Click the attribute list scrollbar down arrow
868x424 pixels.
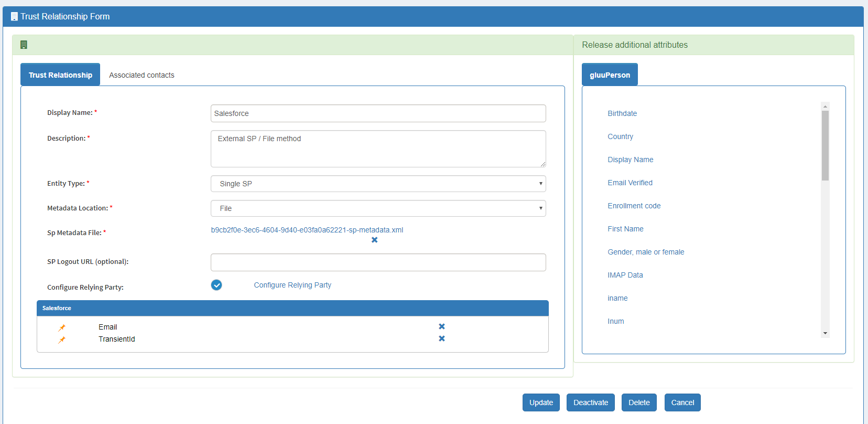(825, 333)
